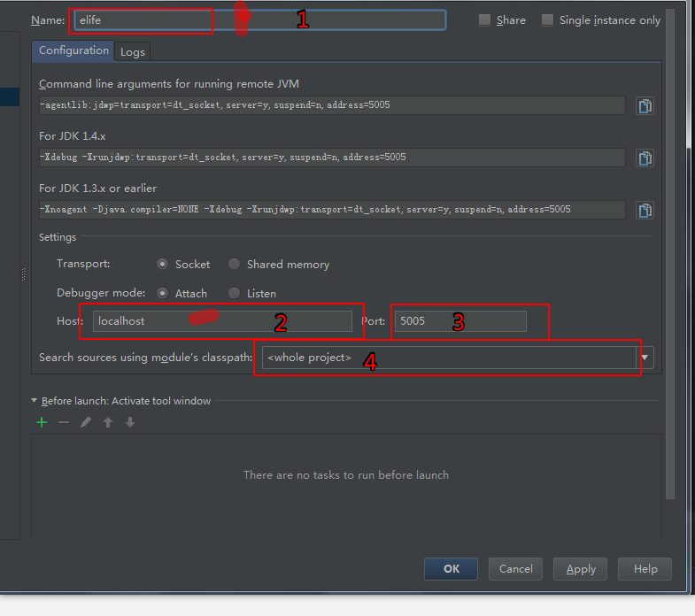Click the Cancel button
The height and width of the screenshot is (616, 695).
tap(515, 569)
